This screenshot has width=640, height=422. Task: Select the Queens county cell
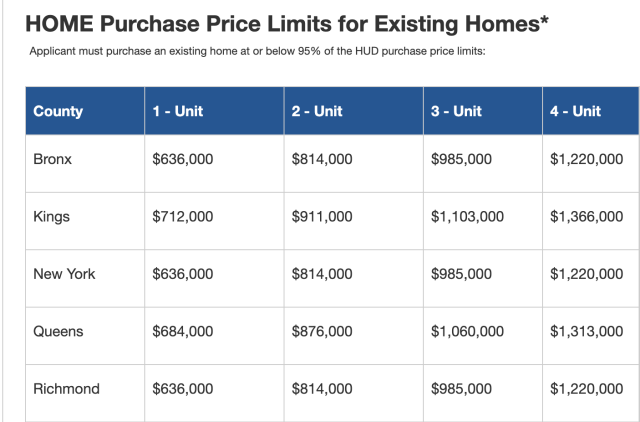58,331
